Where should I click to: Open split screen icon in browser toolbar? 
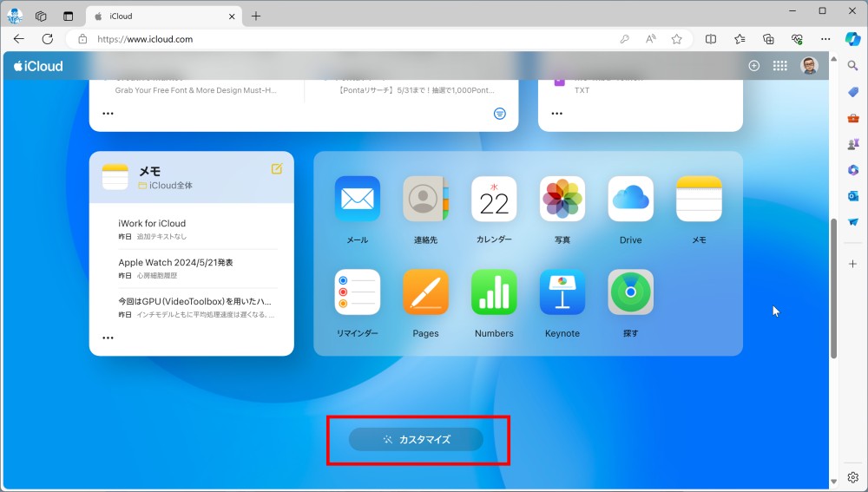click(711, 39)
